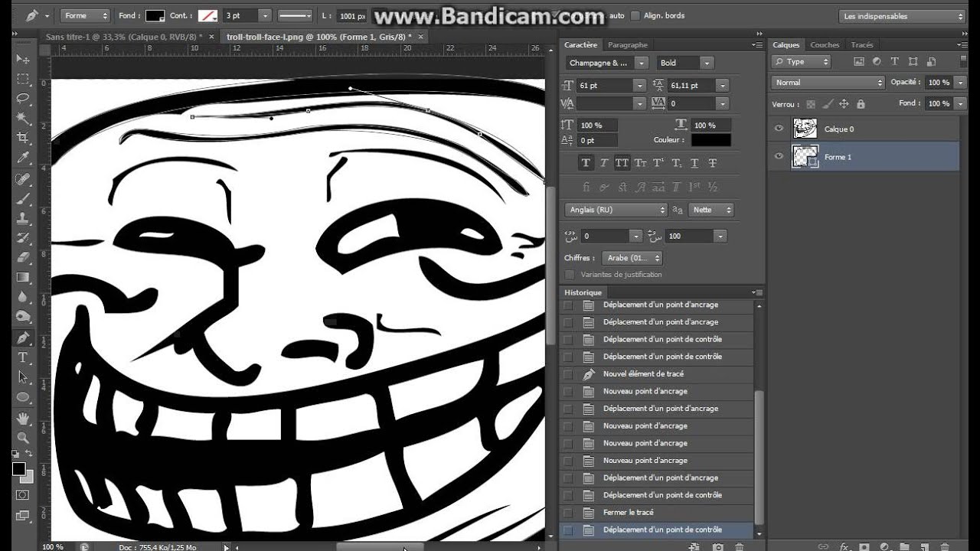This screenshot has height=551, width=980.
Task: Select the Move tool
Action: [x=23, y=59]
